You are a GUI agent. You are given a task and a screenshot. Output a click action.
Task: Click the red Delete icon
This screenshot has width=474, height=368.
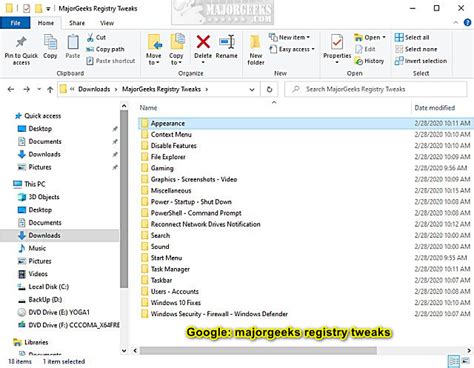[x=203, y=42]
